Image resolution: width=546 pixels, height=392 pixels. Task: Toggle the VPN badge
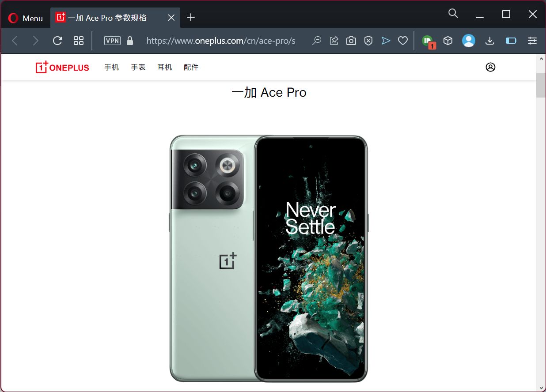pyautogui.click(x=112, y=41)
